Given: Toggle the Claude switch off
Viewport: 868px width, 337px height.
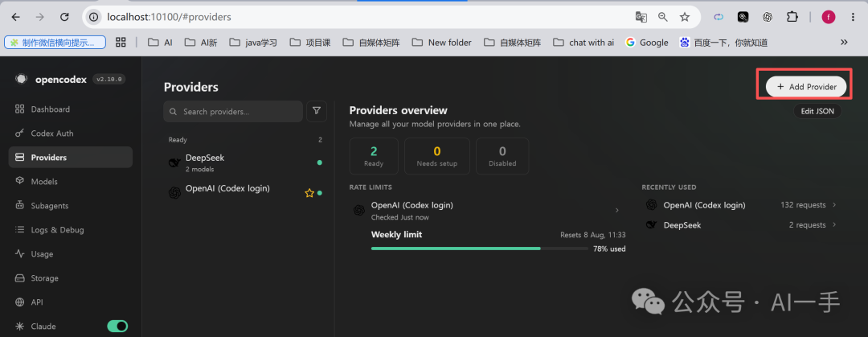Looking at the screenshot, I should [x=117, y=326].
